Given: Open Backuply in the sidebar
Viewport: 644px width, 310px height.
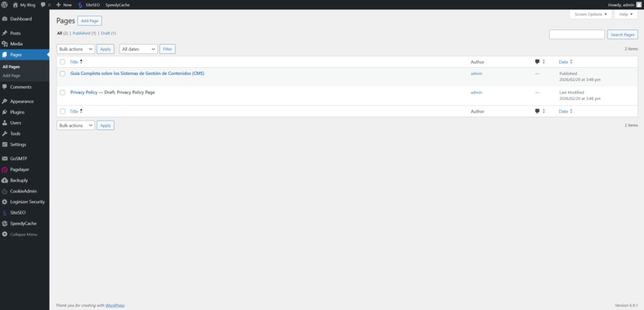Looking at the screenshot, I should pos(20,180).
